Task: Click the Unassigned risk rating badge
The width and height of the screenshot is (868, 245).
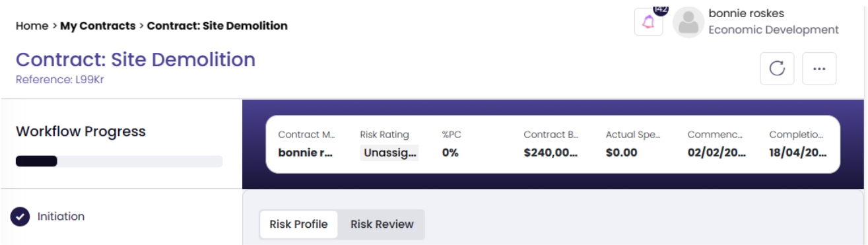Action: pyautogui.click(x=389, y=153)
